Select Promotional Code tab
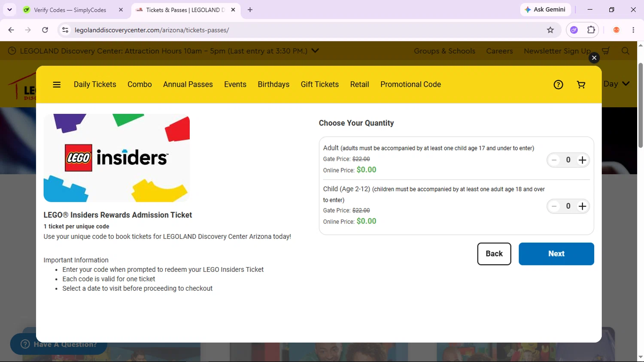Screen dimensions: 644x362 click(410, 85)
